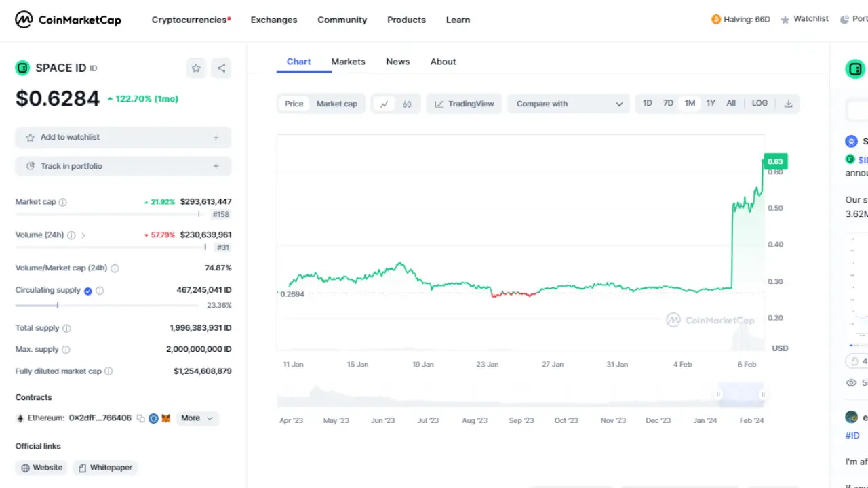Select the 7D time range
The height and width of the screenshot is (488, 868).
coord(669,103)
